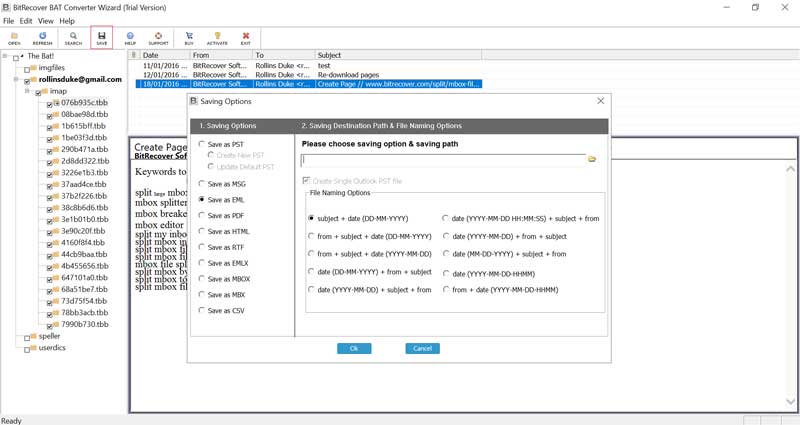Select Save as EMLX option

pos(223,263)
